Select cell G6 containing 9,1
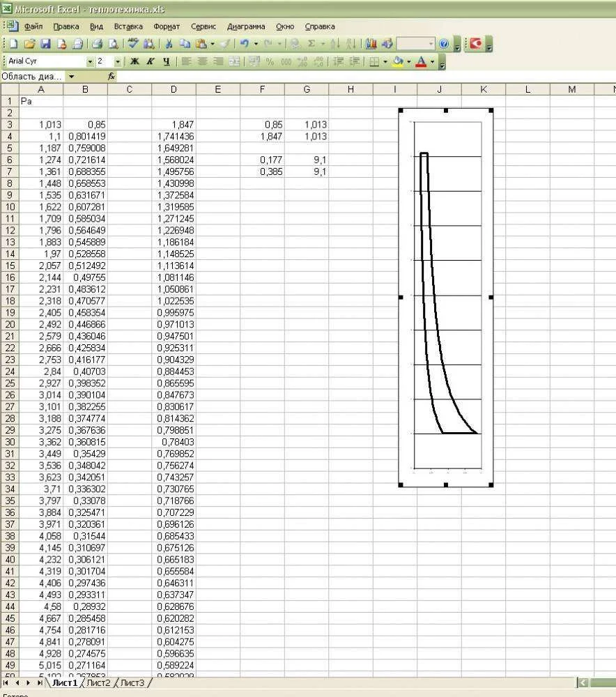This screenshot has height=697, width=616. [307, 160]
